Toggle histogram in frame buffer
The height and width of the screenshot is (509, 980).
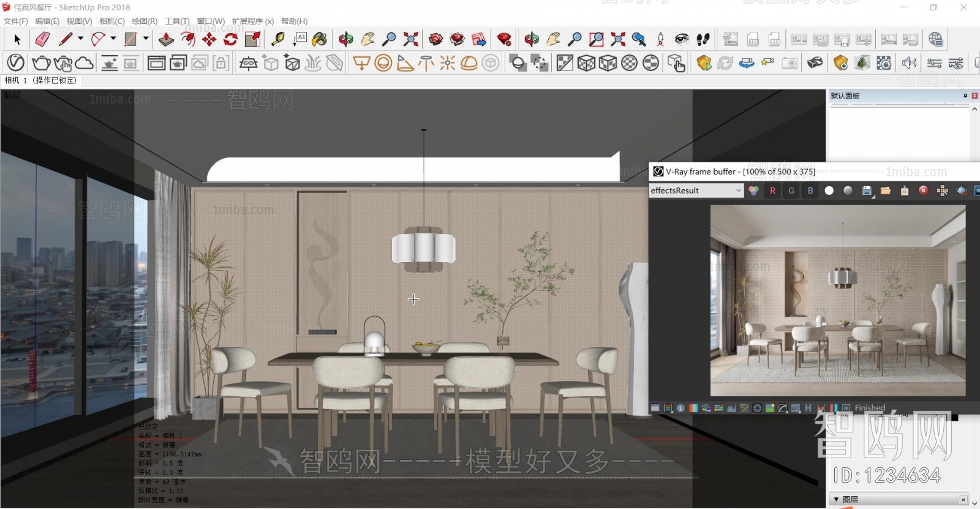[731, 408]
